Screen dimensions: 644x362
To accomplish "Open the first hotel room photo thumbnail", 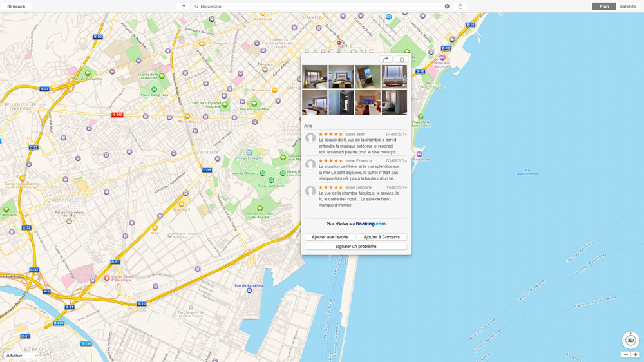I will coord(315,77).
